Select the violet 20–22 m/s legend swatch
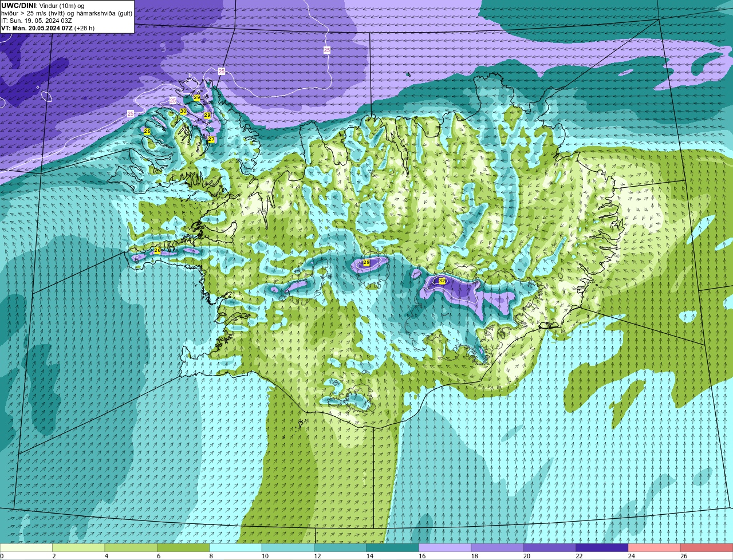 coord(550,548)
